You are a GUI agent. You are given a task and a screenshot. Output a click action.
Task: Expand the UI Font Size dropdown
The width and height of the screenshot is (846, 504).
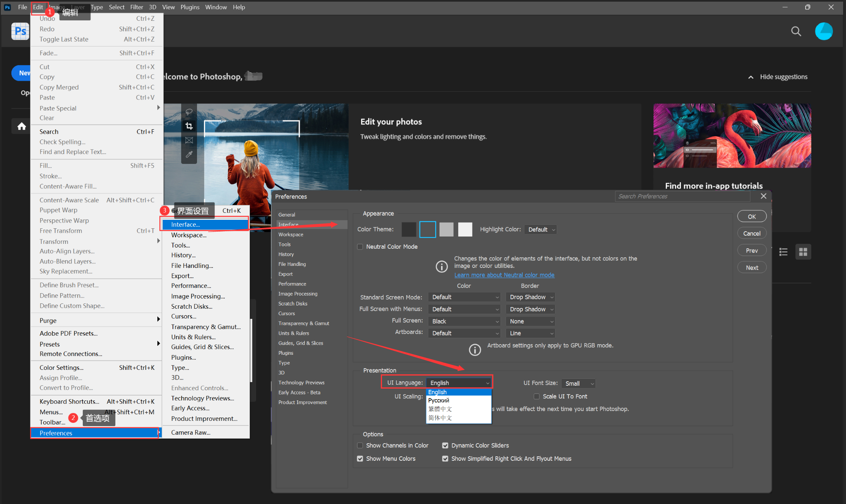(x=578, y=383)
